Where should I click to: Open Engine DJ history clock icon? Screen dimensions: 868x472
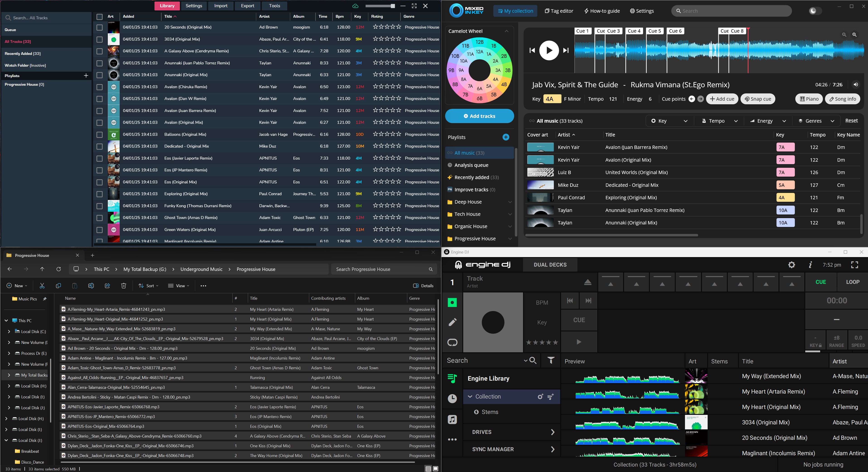[452, 399]
